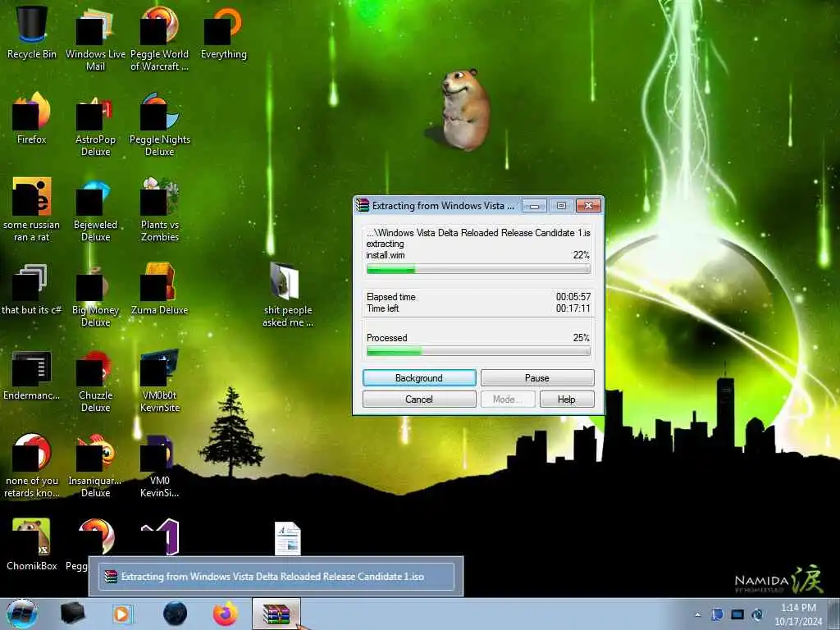Open VM0b0t KevinSite shortcut

point(160,381)
